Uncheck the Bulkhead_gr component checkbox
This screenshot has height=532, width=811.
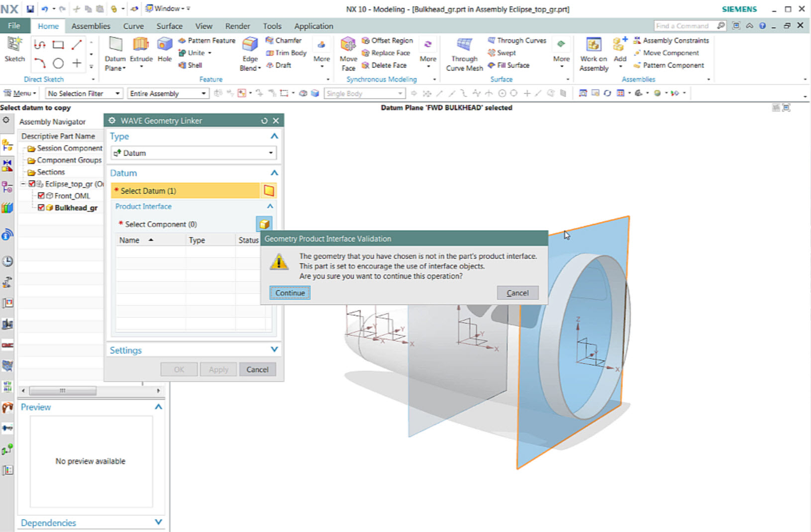[41, 208]
